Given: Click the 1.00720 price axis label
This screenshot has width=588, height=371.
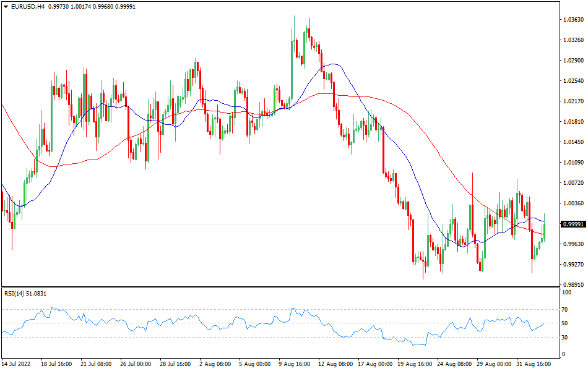Looking at the screenshot, I should pos(573,183).
